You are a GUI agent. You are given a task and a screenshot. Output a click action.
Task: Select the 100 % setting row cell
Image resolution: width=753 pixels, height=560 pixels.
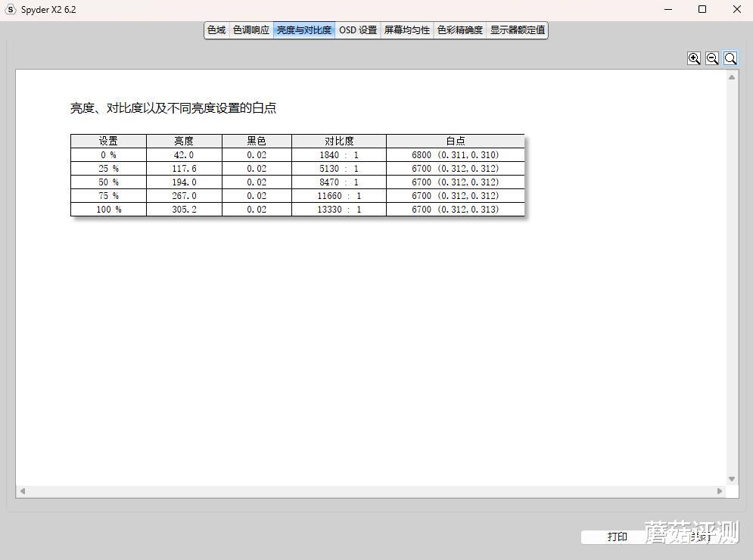tap(108, 210)
